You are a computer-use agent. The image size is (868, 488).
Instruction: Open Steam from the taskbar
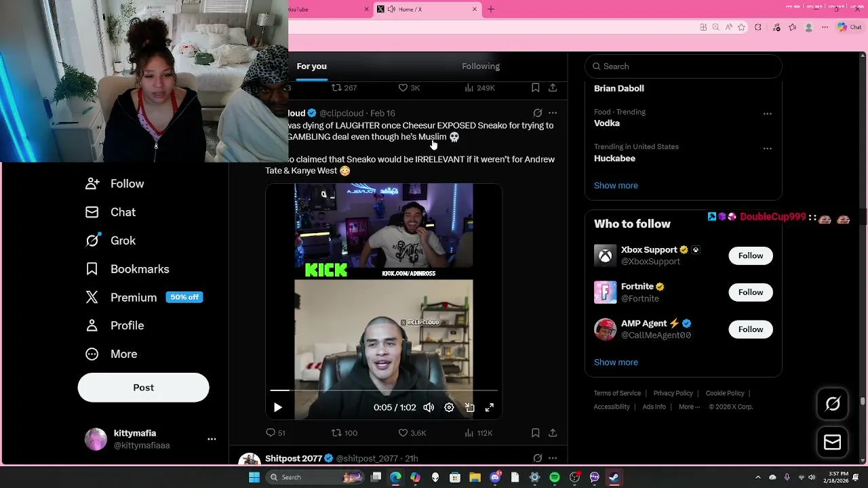613,477
